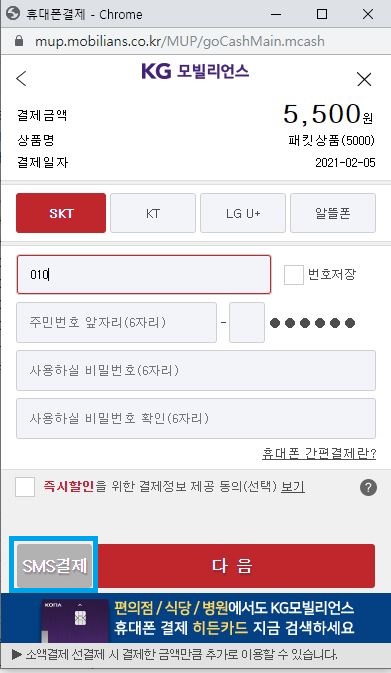Select the LG U+ carrier tab
This screenshot has width=391, height=673.
[243, 213]
